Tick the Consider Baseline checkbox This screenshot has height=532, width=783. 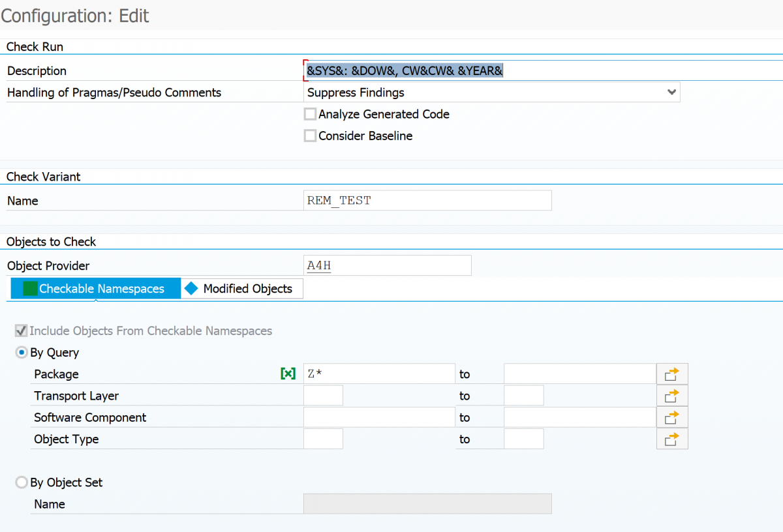click(311, 136)
